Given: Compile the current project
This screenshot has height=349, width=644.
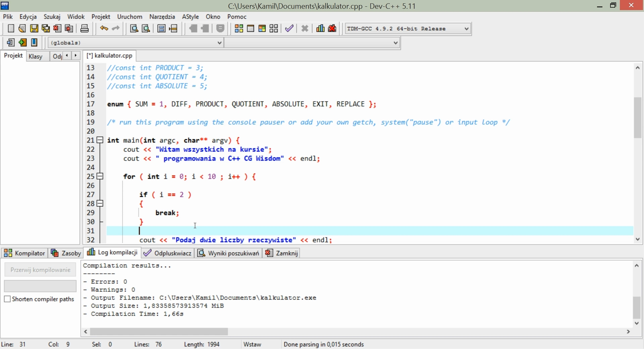Looking at the screenshot, I should pyautogui.click(x=239, y=29).
